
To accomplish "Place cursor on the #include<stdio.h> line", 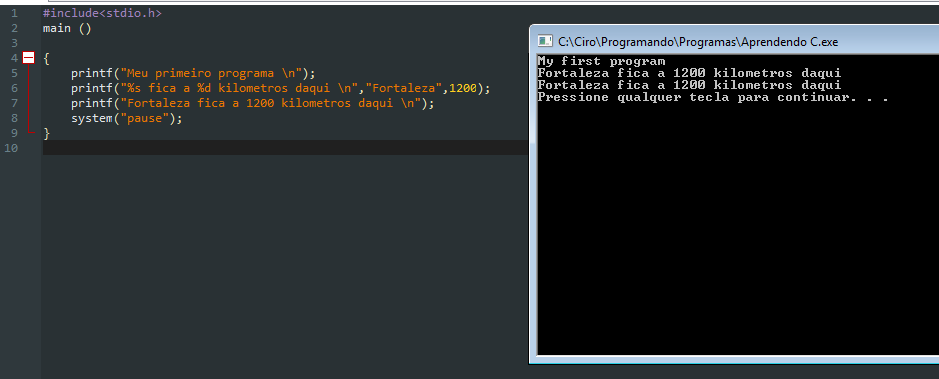I will 102,13.
